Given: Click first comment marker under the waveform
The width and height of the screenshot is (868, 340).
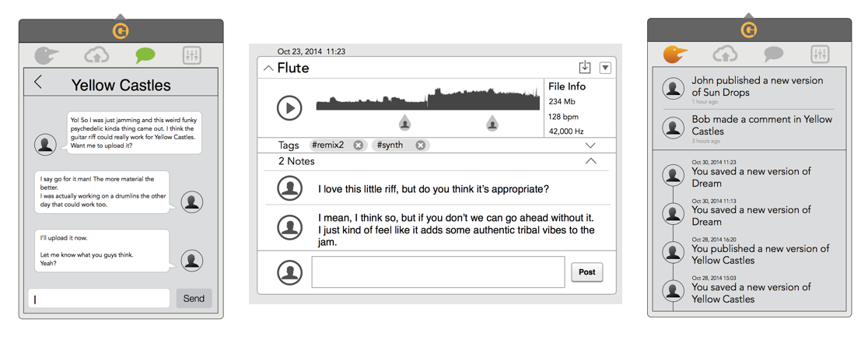Looking at the screenshot, I should [404, 122].
